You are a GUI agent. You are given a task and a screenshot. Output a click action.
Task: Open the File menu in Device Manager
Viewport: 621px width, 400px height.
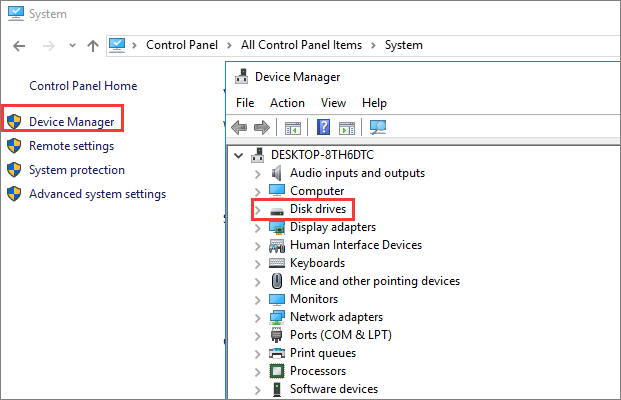pos(246,103)
